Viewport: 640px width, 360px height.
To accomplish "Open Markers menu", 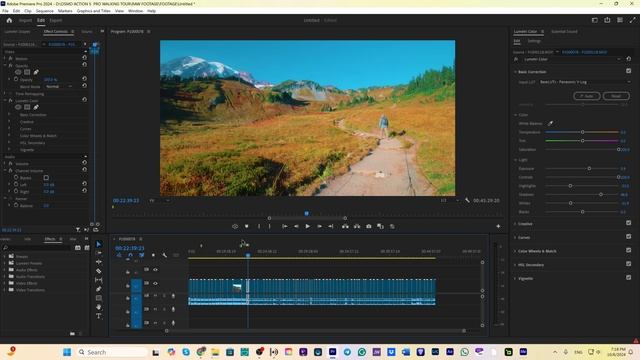I will pos(64,11).
